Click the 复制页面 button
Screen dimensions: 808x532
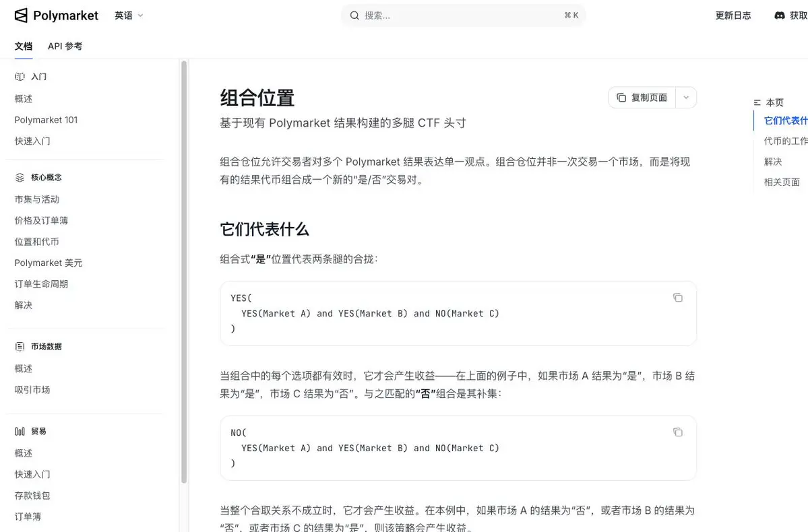point(642,98)
